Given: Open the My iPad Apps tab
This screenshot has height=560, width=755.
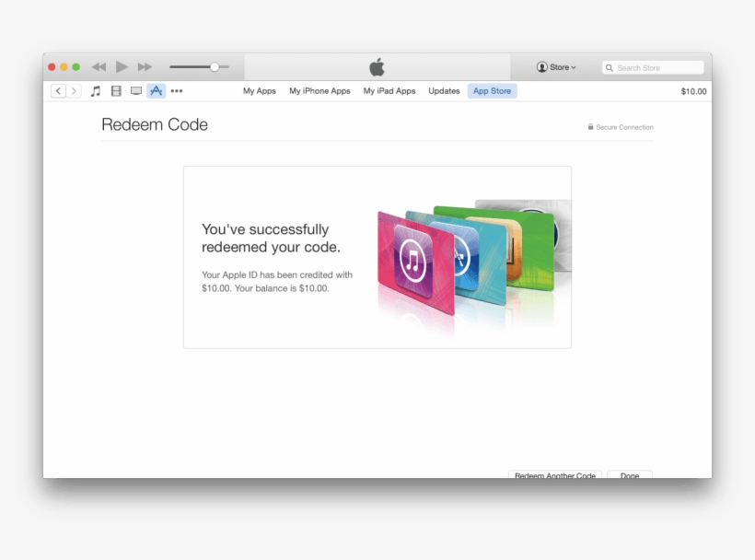Looking at the screenshot, I should point(389,91).
